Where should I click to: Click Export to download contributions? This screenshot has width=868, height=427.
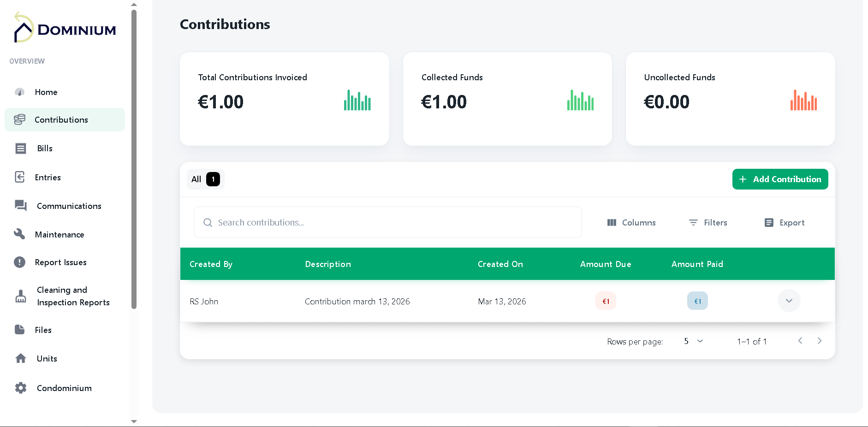tap(784, 222)
